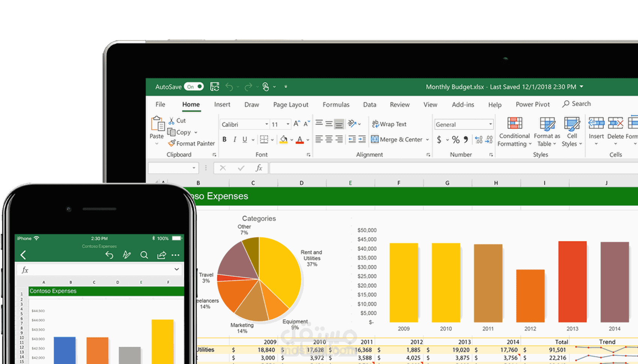Open the file name dropdown arrow

click(x=582, y=87)
